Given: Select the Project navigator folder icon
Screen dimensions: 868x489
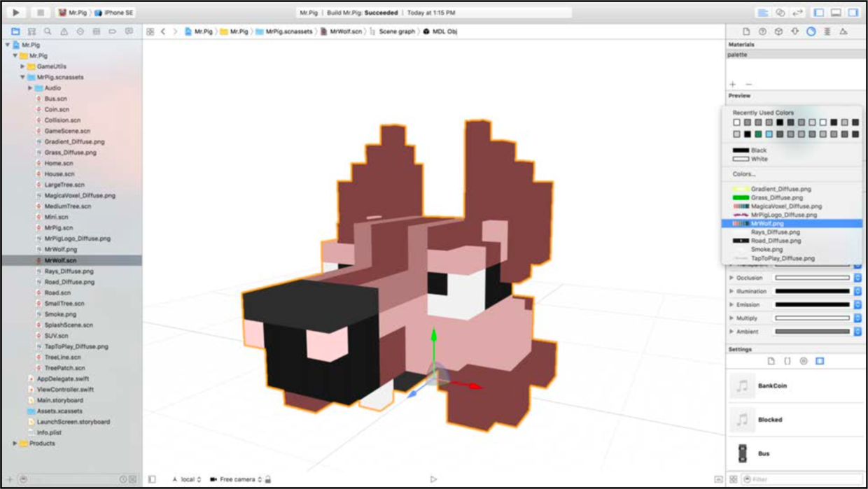Looking at the screenshot, I should click(x=15, y=31).
